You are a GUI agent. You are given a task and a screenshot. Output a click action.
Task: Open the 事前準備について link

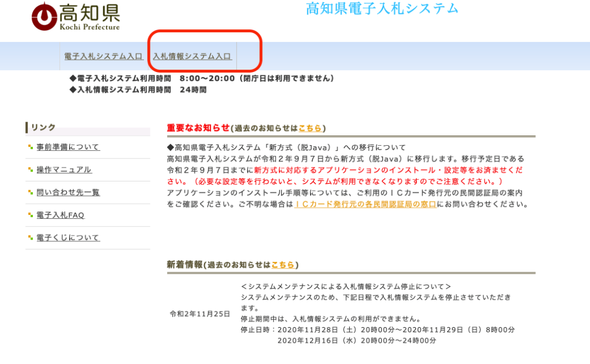(x=68, y=147)
